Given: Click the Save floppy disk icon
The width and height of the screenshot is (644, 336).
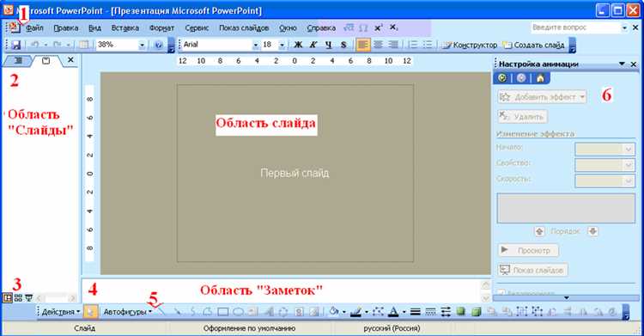Looking at the screenshot, I should [x=15, y=45].
